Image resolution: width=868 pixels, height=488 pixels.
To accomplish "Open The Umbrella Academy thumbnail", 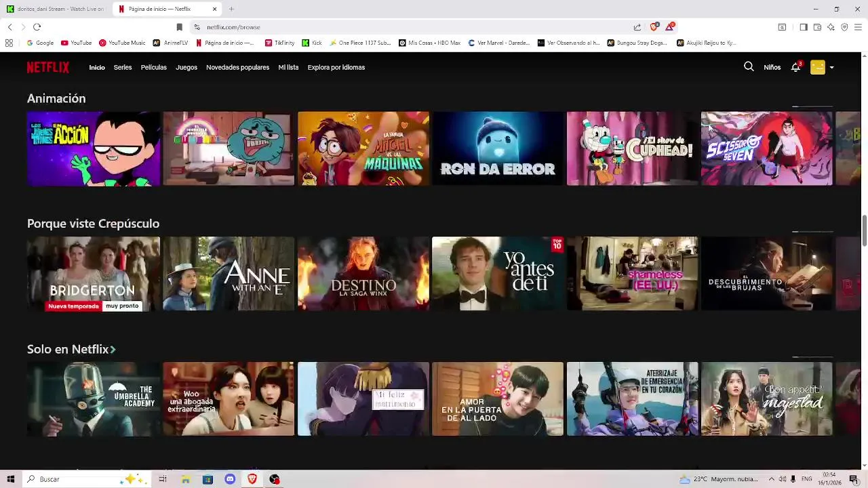I will point(94,399).
